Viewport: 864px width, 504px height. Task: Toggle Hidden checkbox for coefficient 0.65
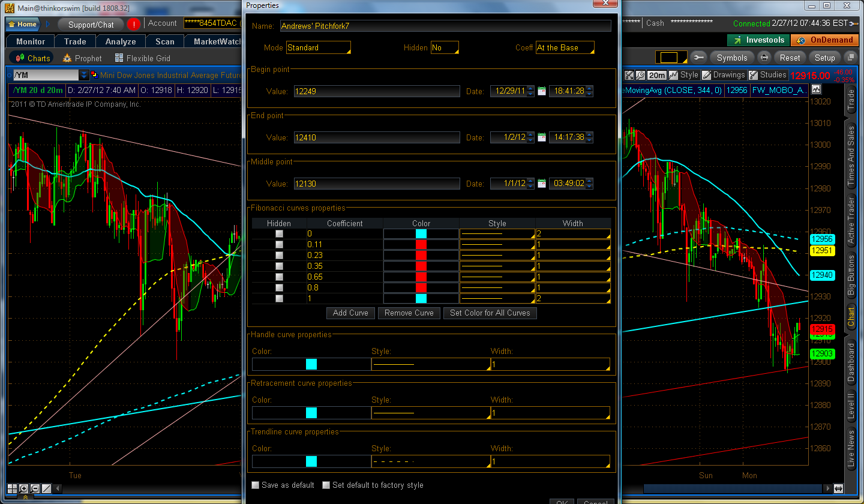point(279,277)
